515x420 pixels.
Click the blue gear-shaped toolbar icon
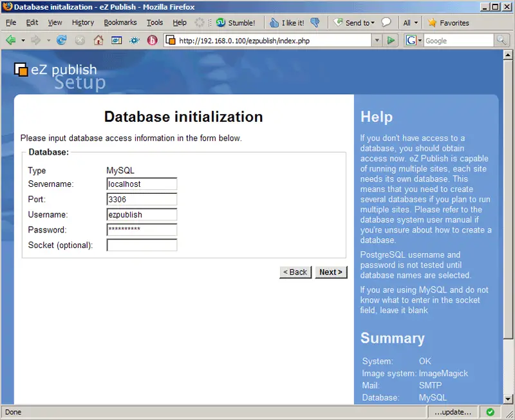[x=135, y=41]
